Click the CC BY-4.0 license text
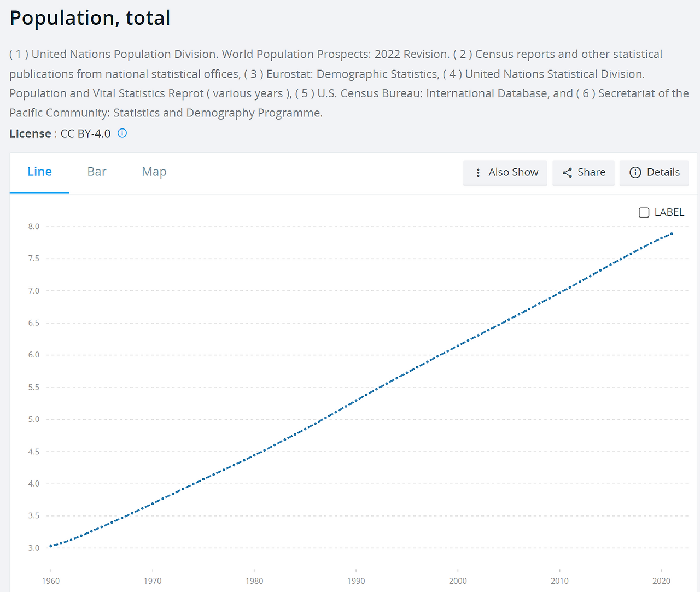Image resolution: width=700 pixels, height=592 pixels. pos(85,134)
